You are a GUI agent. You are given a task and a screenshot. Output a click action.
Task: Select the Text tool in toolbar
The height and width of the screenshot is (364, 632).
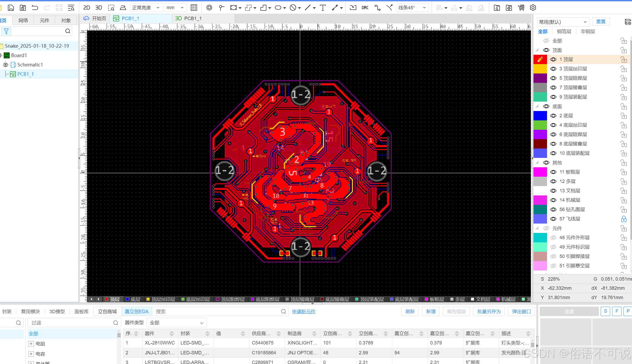[x=323, y=8]
